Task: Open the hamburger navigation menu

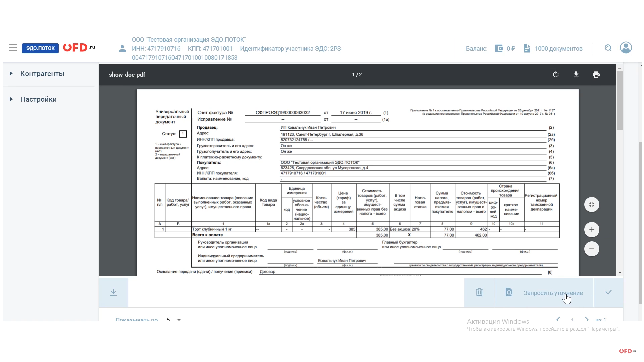Action: [13, 48]
